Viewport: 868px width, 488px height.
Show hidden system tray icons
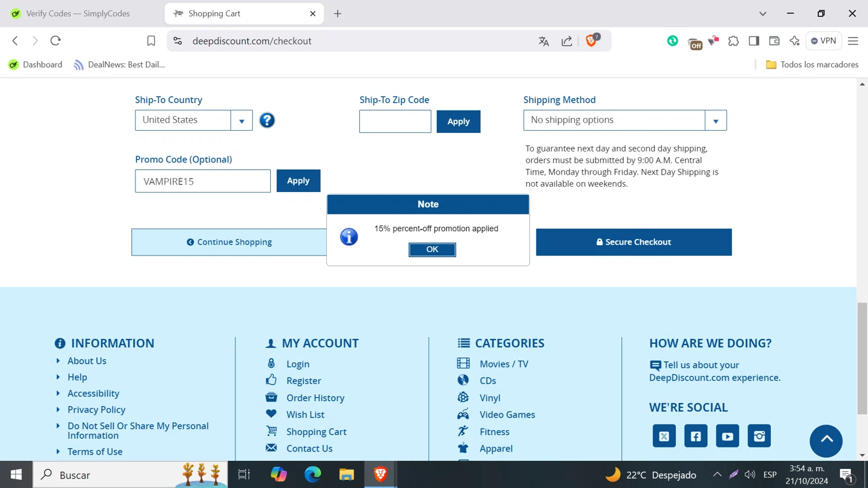(717, 475)
